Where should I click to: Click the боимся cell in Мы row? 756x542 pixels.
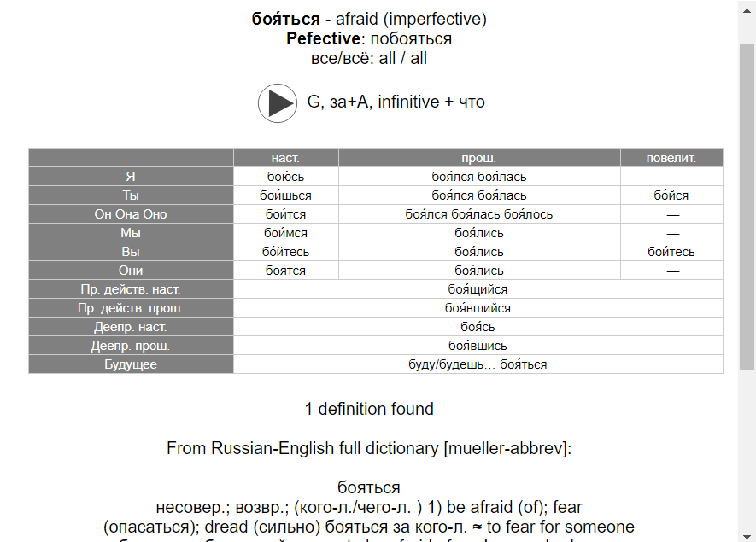(286, 233)
